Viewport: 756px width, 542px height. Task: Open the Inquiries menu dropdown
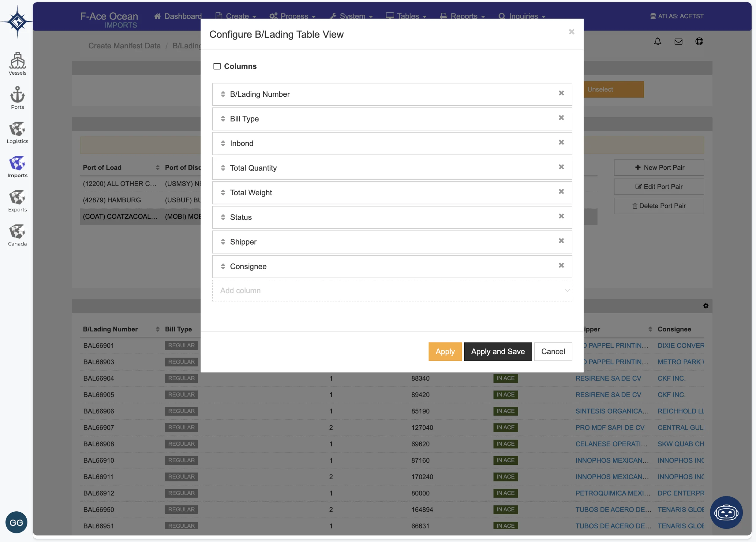point(522,16)
